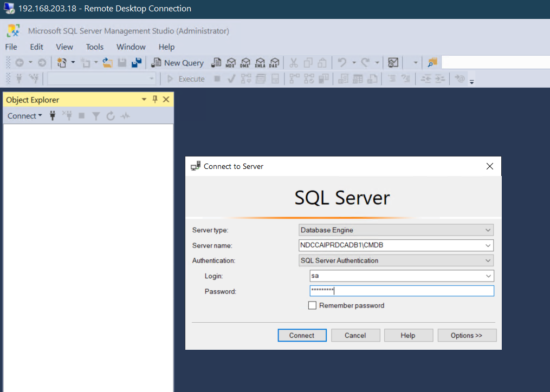The width and height of the screenshot is (550, 392).
Task: Click the Save All icon
Action: (x=137, y=63)
